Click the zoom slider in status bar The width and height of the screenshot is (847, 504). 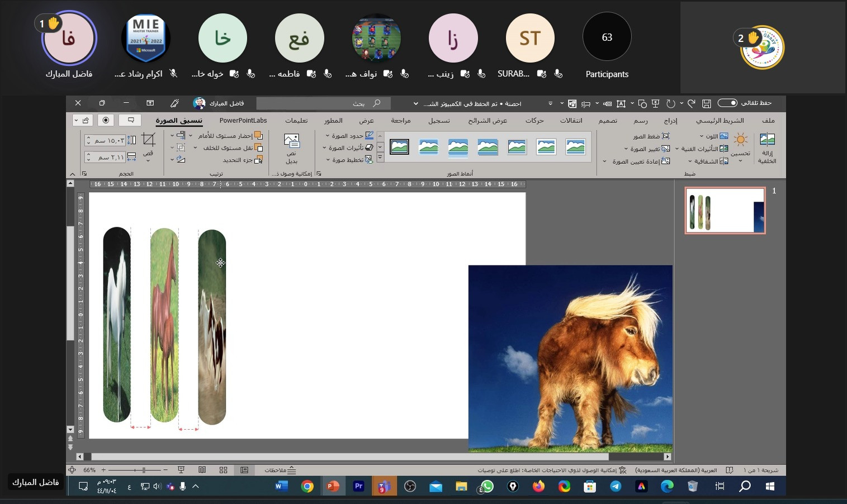[144, 470]
